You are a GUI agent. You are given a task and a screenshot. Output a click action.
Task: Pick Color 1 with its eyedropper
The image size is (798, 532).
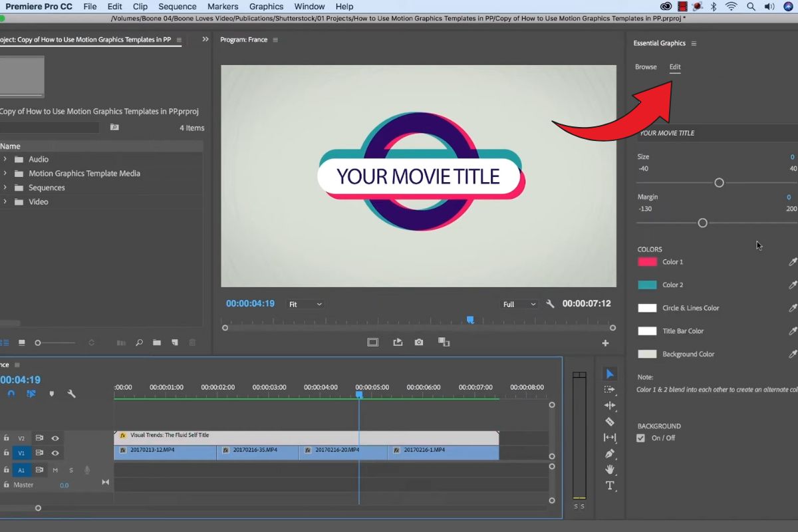coord(793,262)
